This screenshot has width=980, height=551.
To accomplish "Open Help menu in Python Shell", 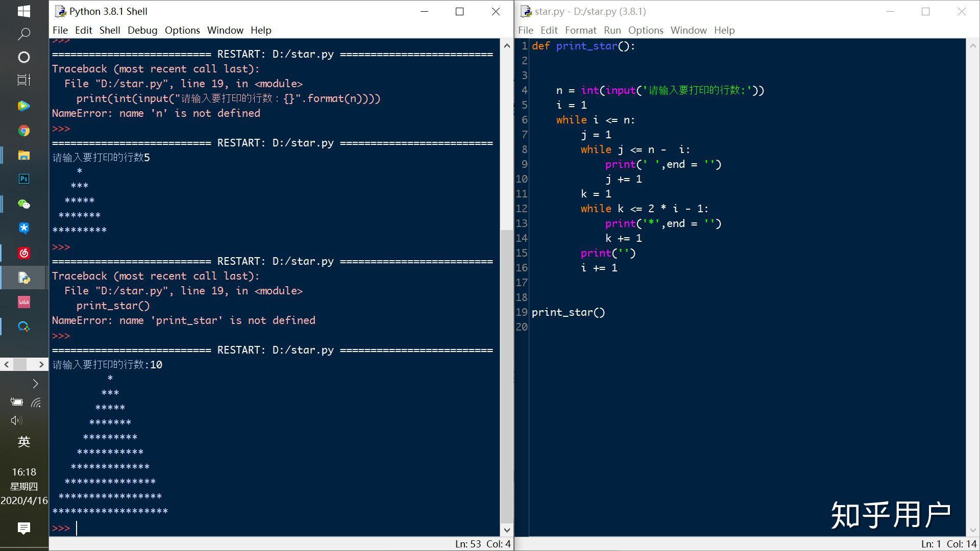I will (261, 30).
